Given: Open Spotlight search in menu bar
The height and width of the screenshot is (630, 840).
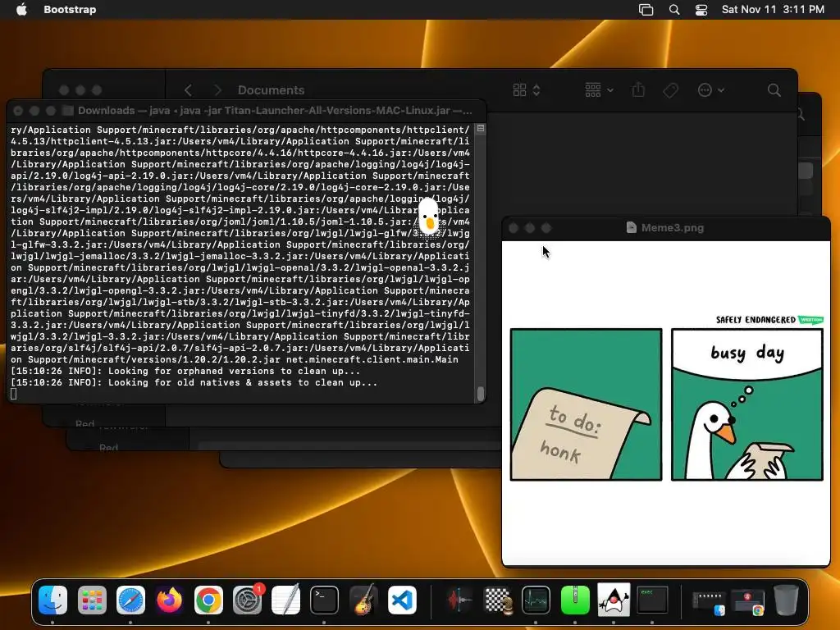Looking at the screenshot, I should point(674,10).
